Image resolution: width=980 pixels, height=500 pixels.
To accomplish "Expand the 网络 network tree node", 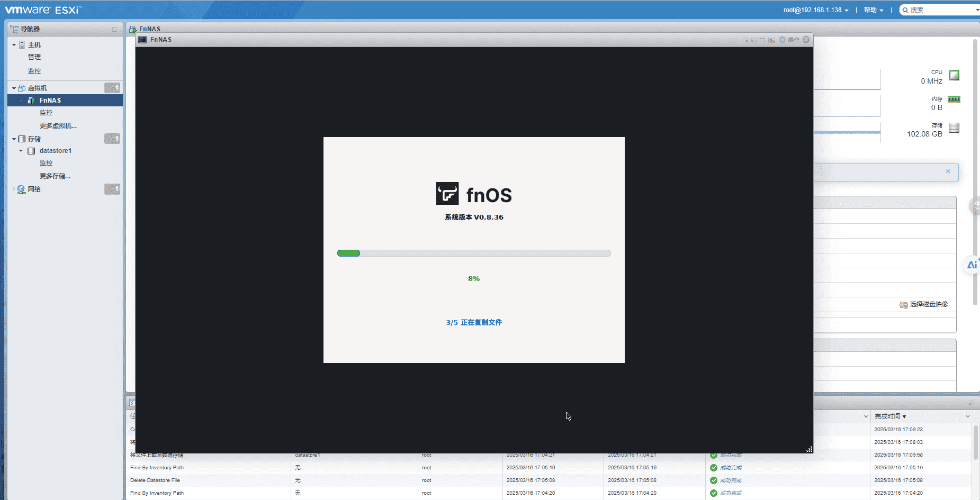I will point(14,189).
